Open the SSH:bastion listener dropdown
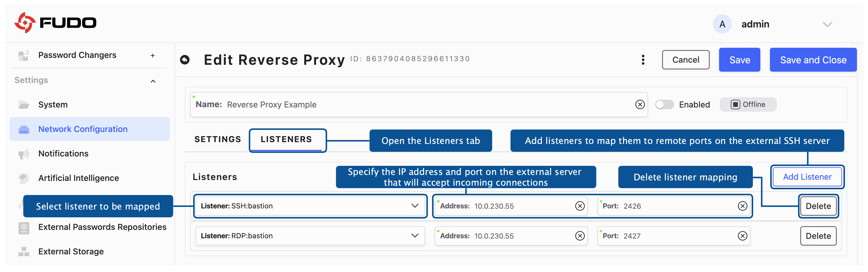868x272 pixels. click(415, 206)
